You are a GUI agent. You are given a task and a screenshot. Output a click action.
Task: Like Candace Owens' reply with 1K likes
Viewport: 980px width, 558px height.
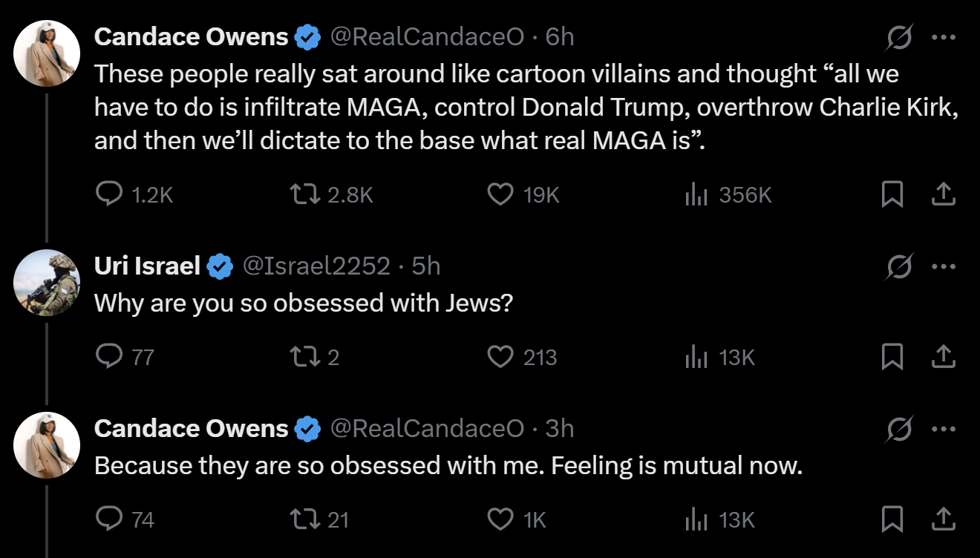point(500,519)
